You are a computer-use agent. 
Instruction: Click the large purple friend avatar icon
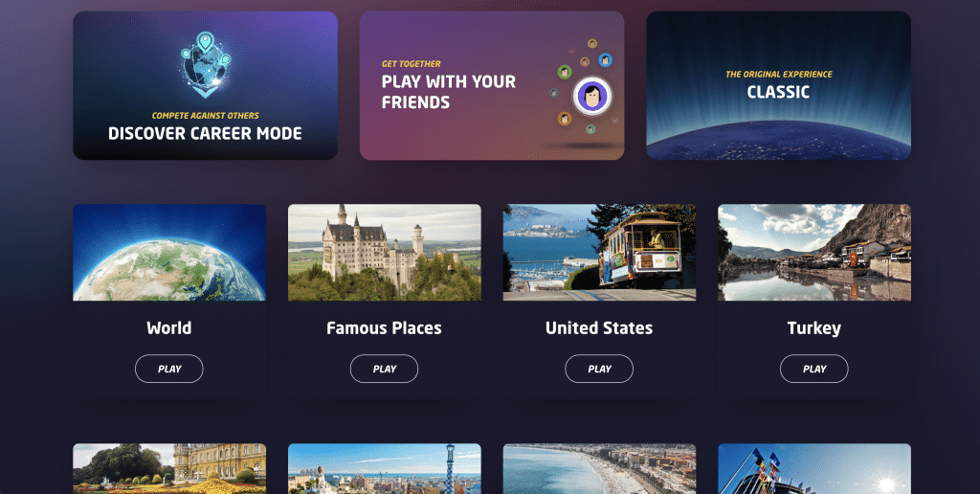tap(591, 97)
